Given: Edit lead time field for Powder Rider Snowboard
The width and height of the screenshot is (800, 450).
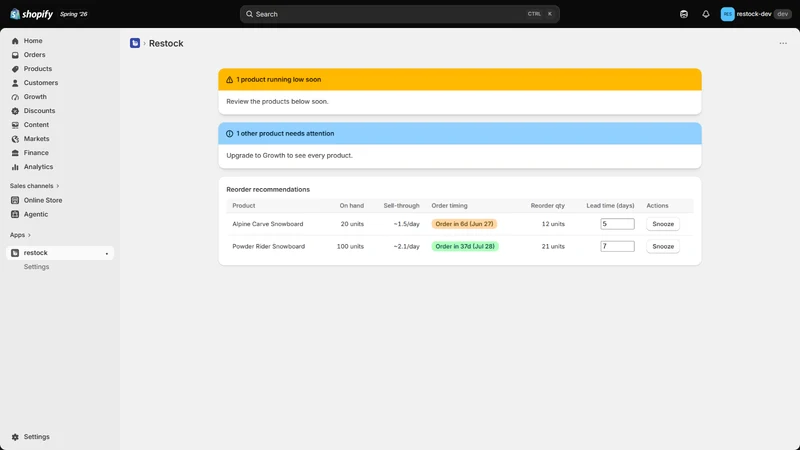Looking at the screenshot, I should tap(617, 246).
